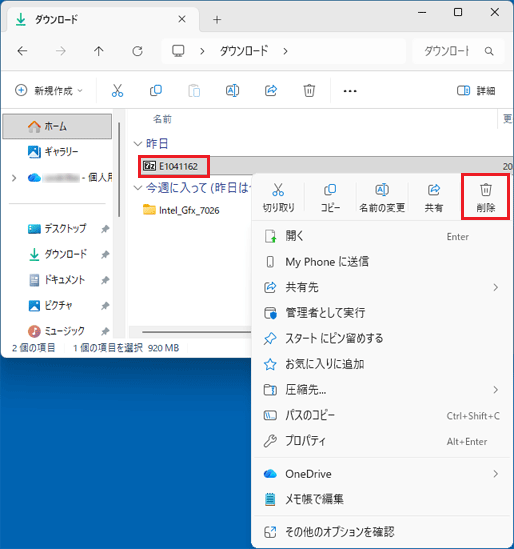The image size is (514, 549).
Task: Expand the OneDrive 個人用 tree node
Action: tap(14, 178)
